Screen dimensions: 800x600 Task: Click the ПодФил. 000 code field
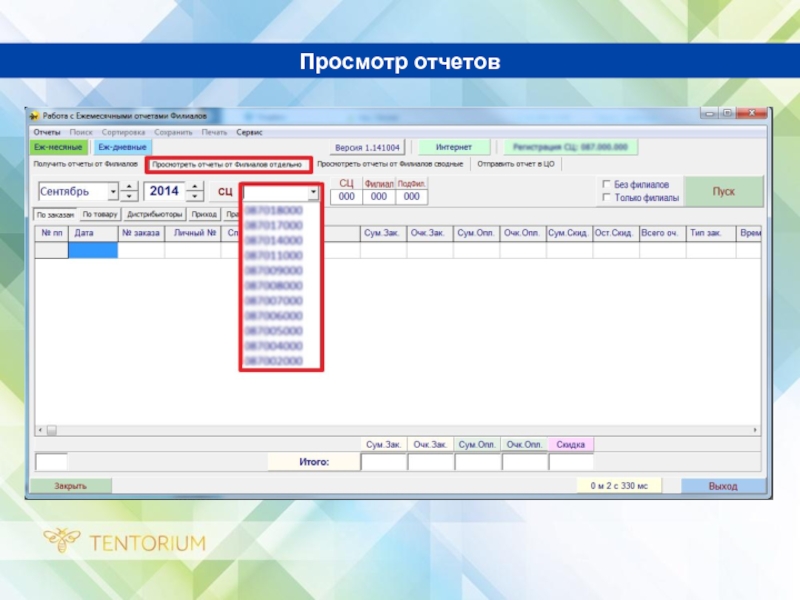[411, 196]
